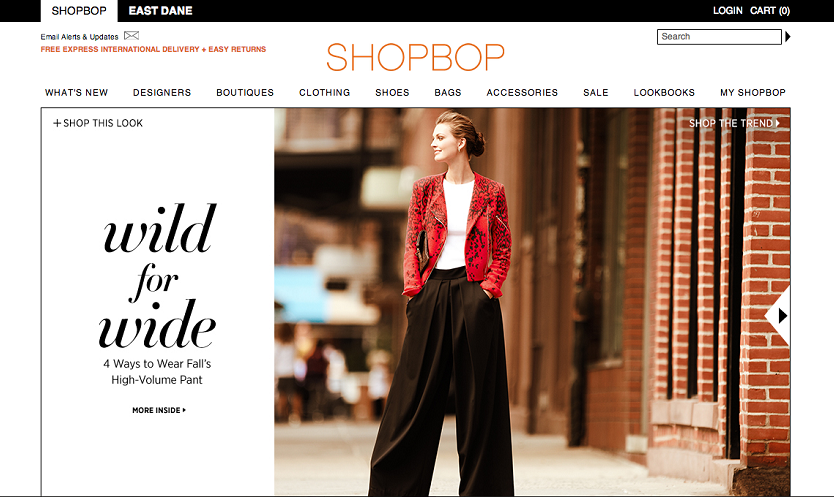
Task: Advance the carousel with the right arrow
Action: [779, 315]
